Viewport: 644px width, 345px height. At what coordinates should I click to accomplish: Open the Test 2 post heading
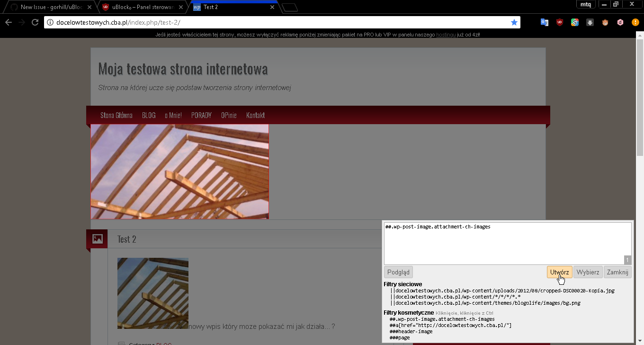(x=127, y=239)
